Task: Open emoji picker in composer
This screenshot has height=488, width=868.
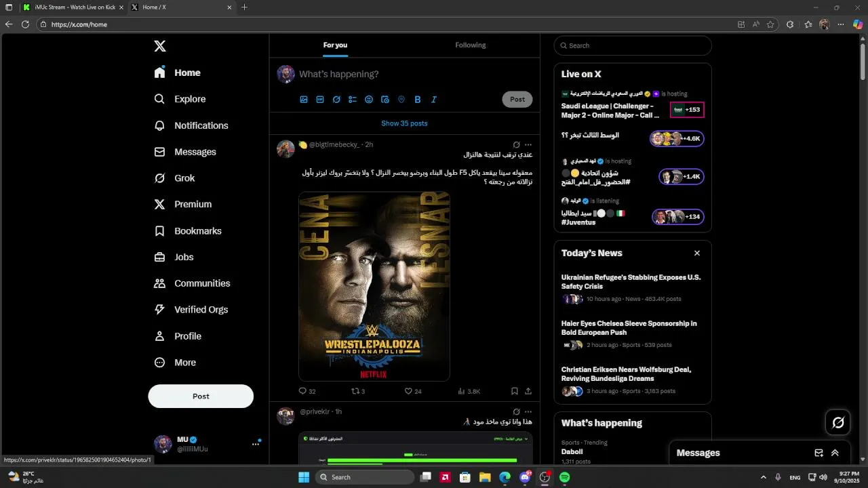Action: 369,100
